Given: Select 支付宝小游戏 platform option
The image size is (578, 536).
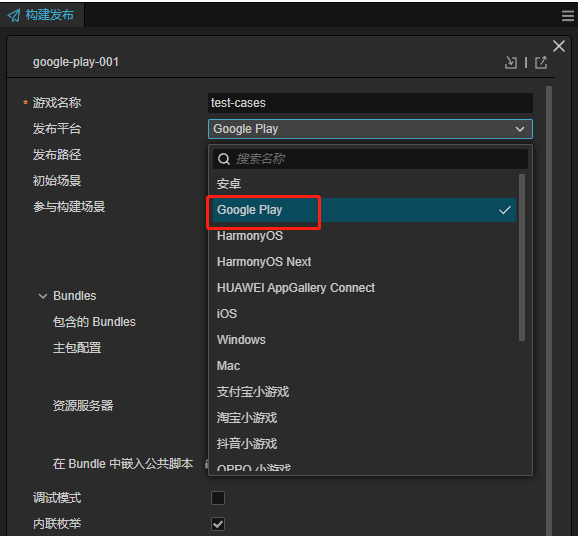Looking at the screenshot, I should click(x=364, y=392).
